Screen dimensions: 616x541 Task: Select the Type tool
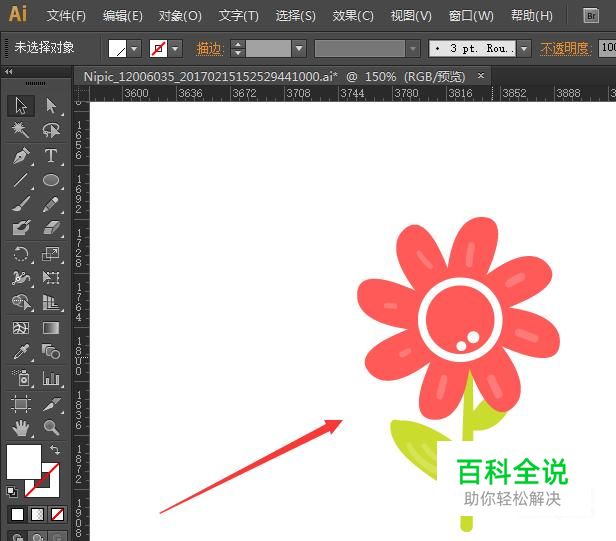click(x=51, y=156)
